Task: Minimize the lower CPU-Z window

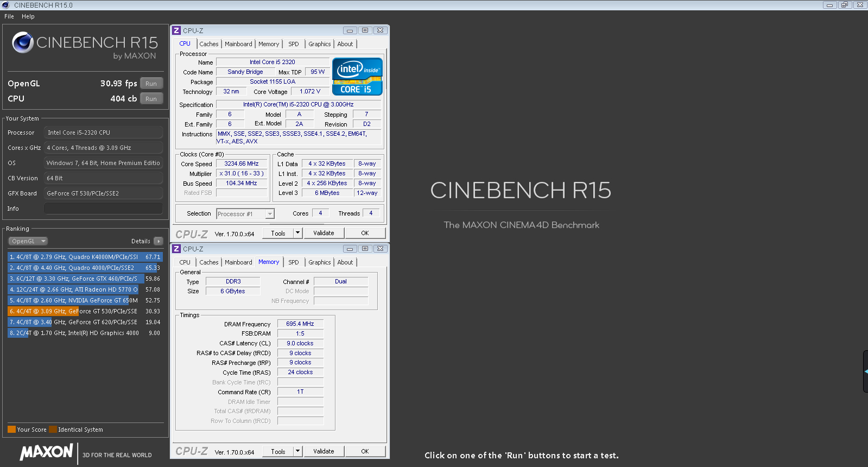Action: coord(350,249)
